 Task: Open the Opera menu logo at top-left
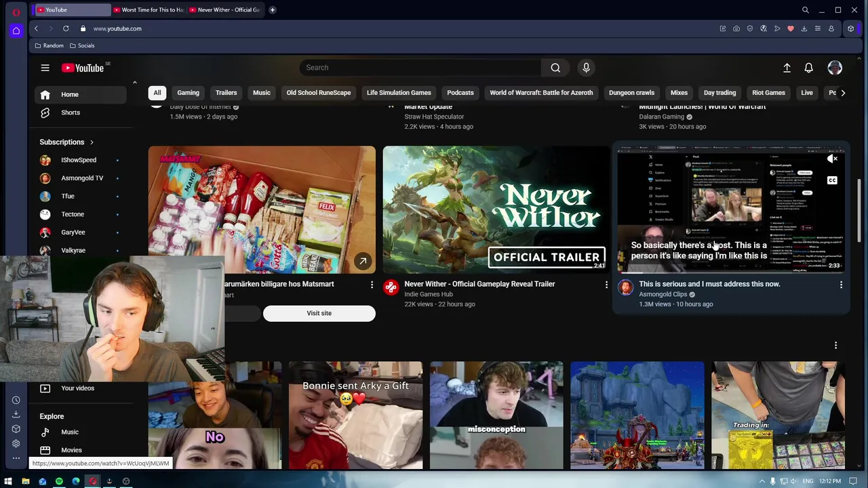[16, 12]
